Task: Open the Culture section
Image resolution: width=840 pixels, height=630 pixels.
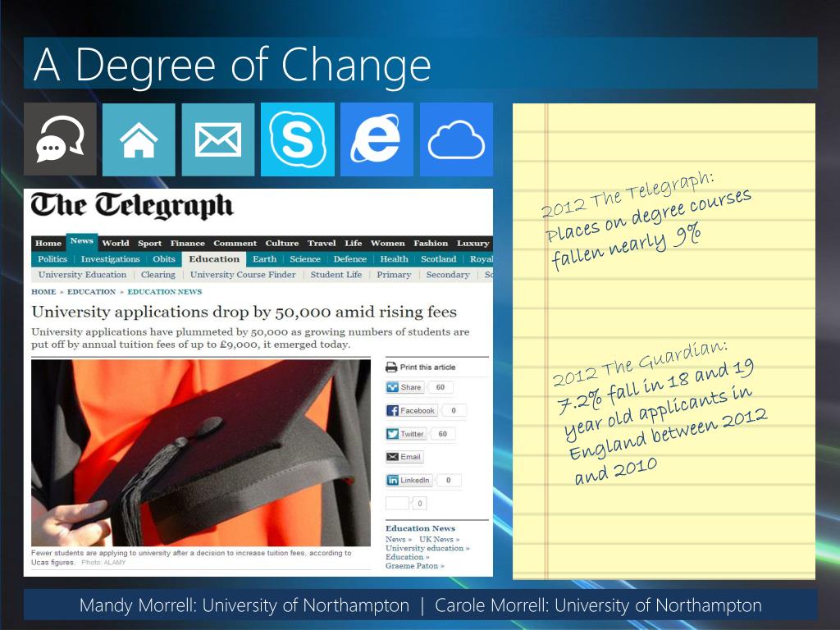Action: pyautogui.click(x=282, y=243)
